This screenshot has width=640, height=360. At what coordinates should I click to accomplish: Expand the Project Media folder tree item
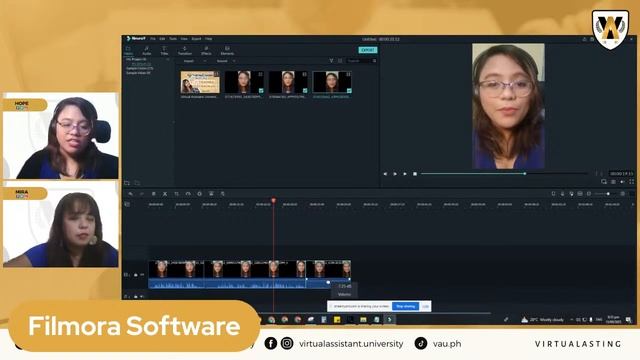click(137, 60)
